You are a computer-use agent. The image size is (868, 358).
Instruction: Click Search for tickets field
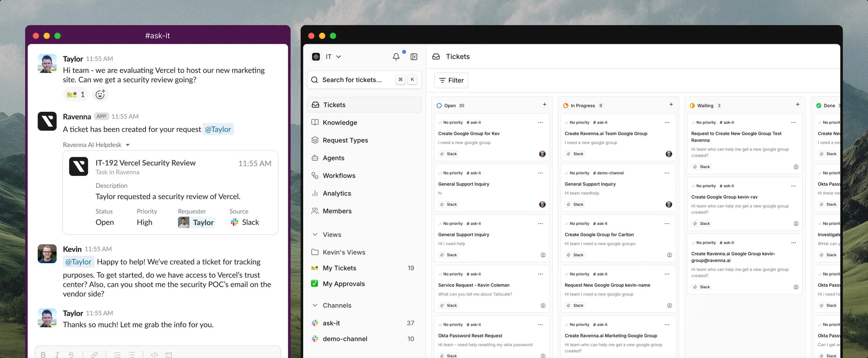coord(365,80)
